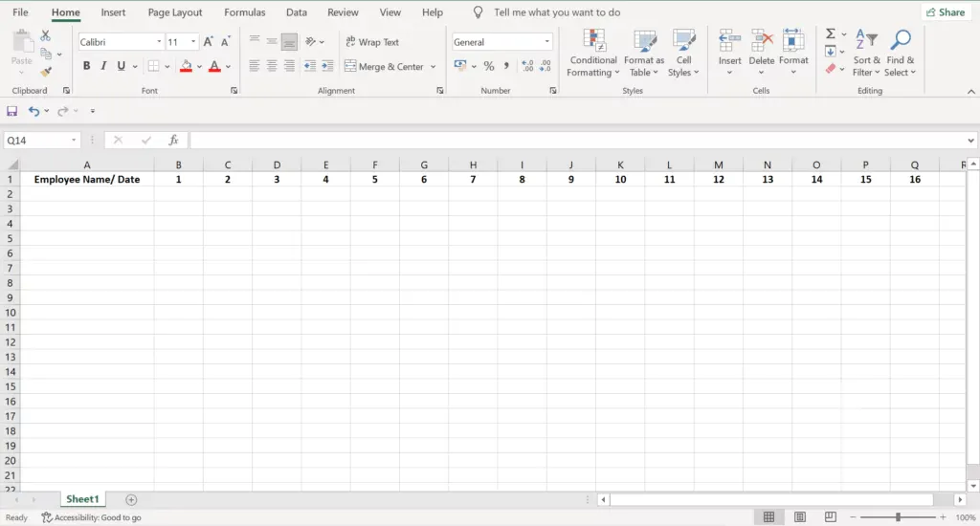Open the font size dropdown

(x=193, y=42)
